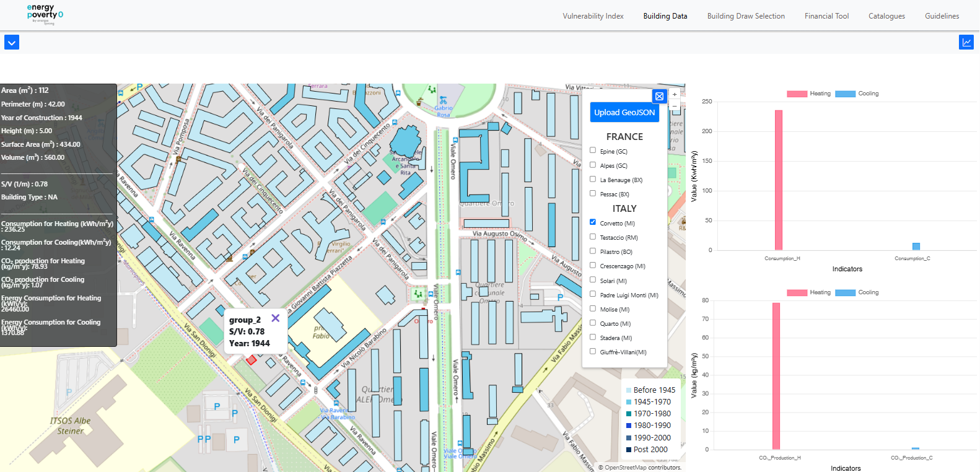Toggle Cooling series in bottom chart legend
The width and height of the screenshot is (980, 472).
857,292
